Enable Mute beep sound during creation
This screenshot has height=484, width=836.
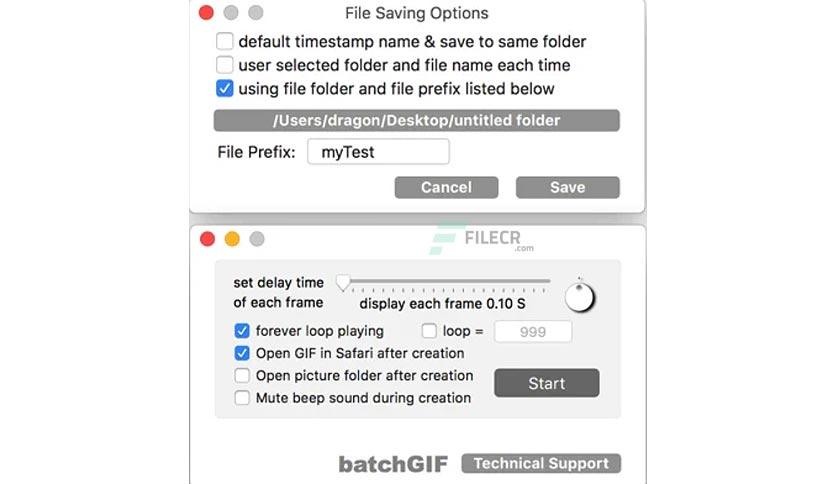(x=242, y=398)
